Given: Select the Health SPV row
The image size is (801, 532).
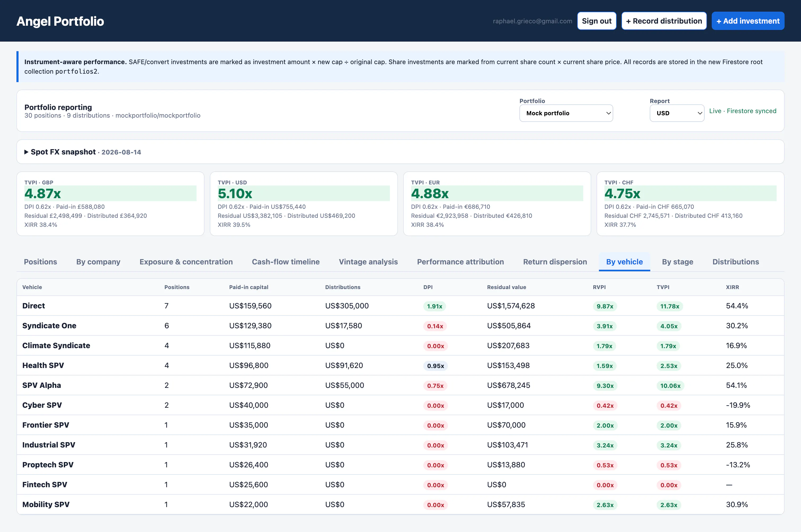Looking at the screenshot, I should (x=400, y=365).
